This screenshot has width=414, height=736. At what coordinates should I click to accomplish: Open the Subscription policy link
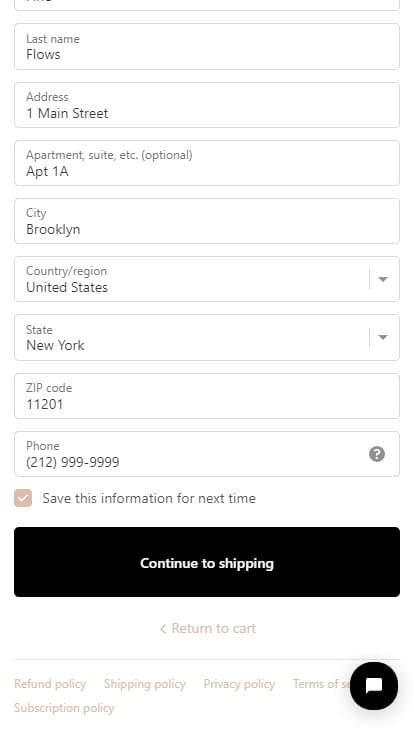point(64,708)
